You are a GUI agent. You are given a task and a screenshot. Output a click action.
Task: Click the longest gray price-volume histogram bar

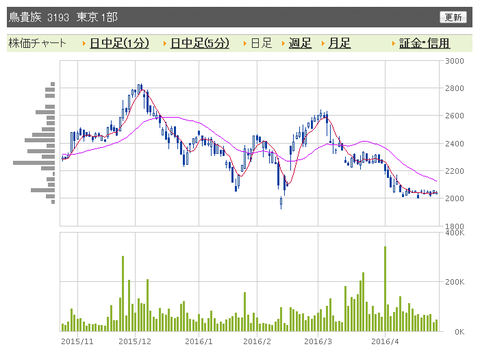34,163
